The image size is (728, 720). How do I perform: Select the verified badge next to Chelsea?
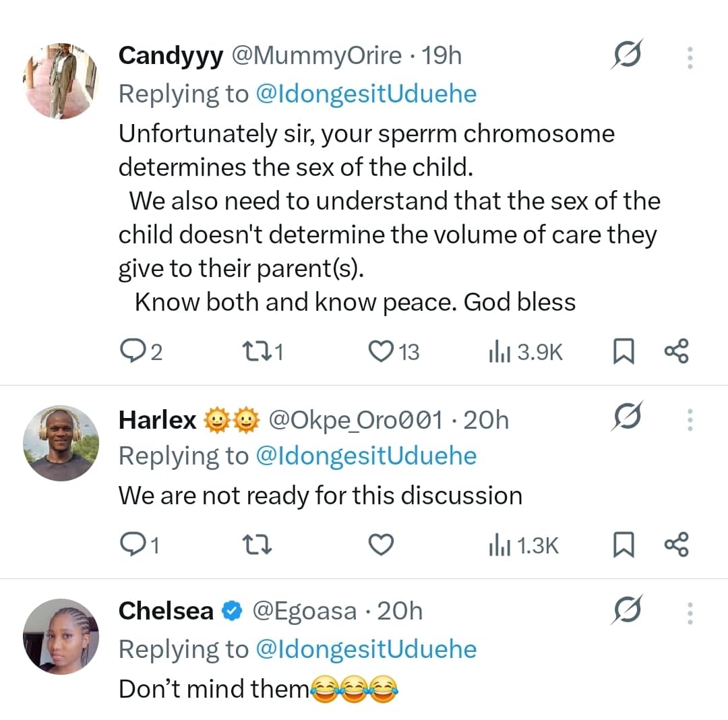pyautogui.click(x=231, y=611)
